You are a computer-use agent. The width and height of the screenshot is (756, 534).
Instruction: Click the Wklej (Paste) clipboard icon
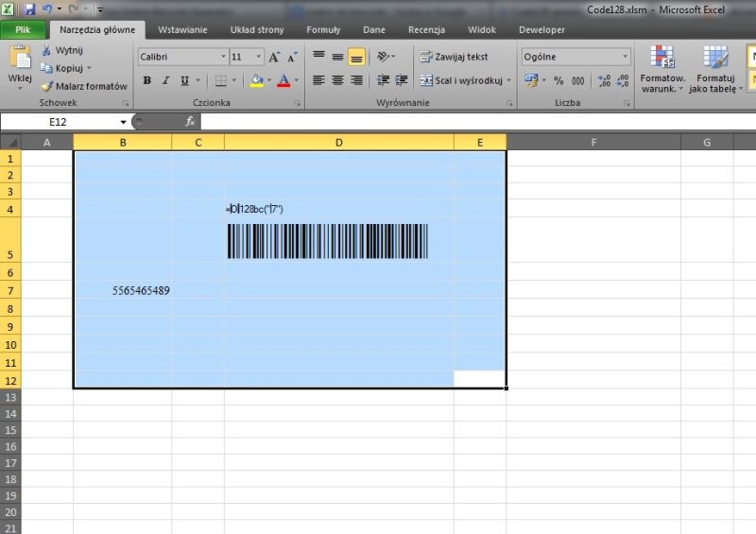click(x=20, y=59)
